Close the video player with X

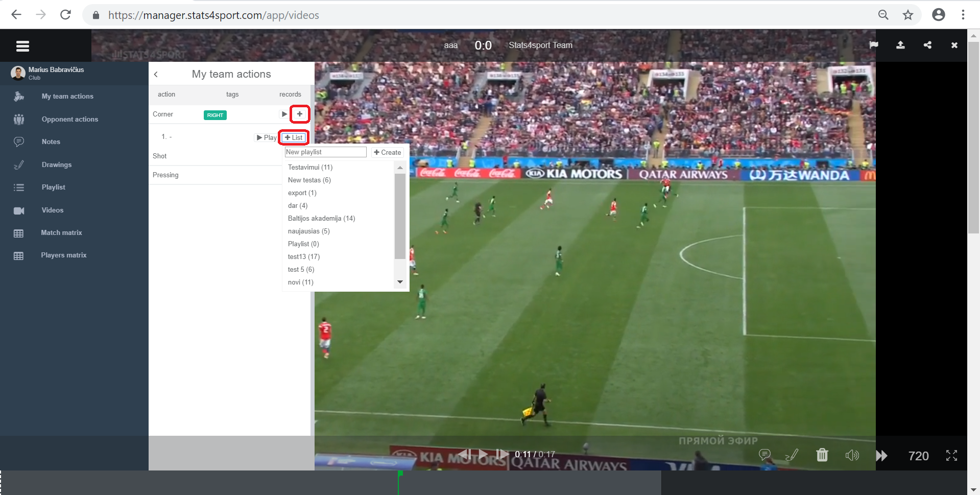tap(954, 45)
